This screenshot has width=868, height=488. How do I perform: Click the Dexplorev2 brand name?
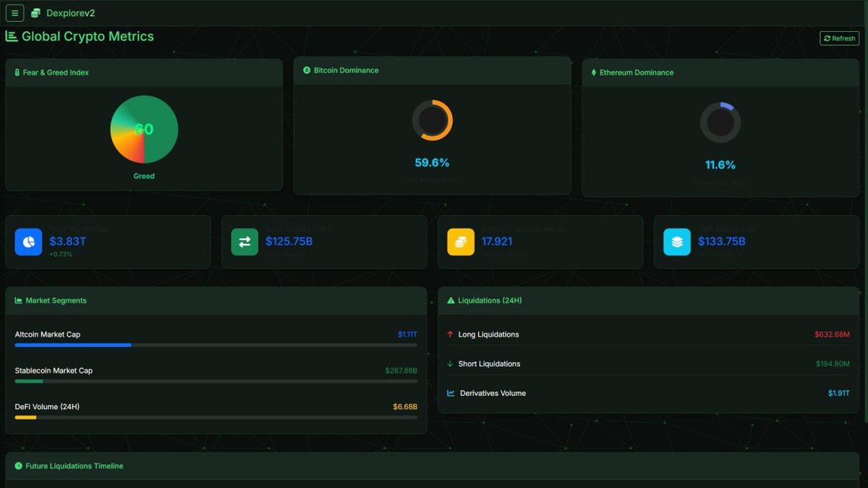point(70,13)
